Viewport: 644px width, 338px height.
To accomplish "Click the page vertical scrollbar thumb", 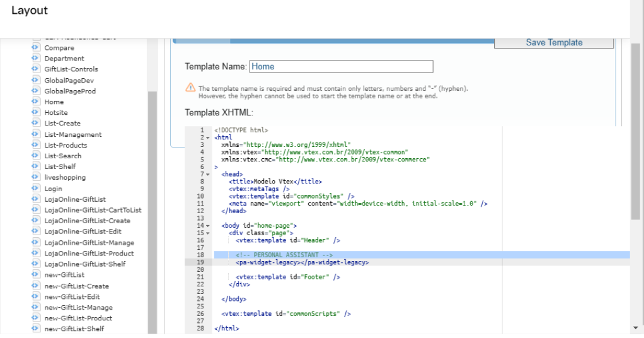I will [635, 132].
